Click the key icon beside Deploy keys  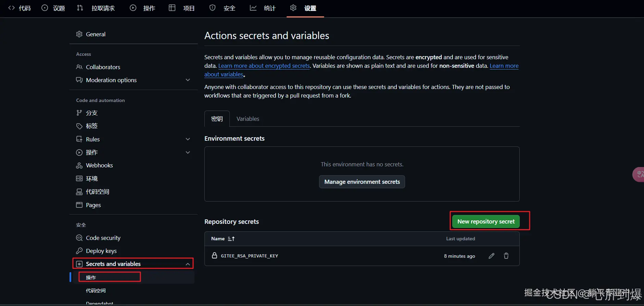tap(79, 251)
